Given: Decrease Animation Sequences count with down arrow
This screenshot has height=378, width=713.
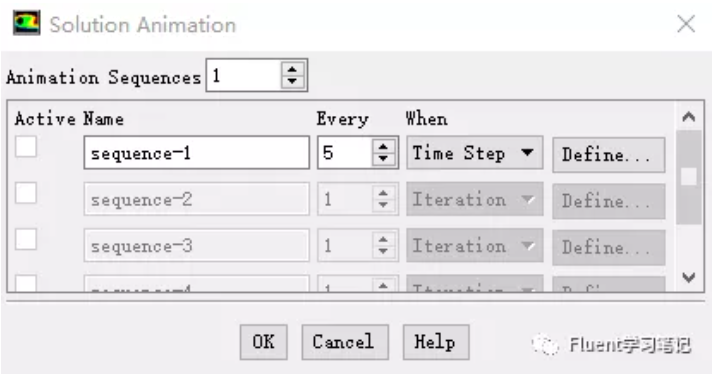Looking at the screenshot, I should (292, 82).
